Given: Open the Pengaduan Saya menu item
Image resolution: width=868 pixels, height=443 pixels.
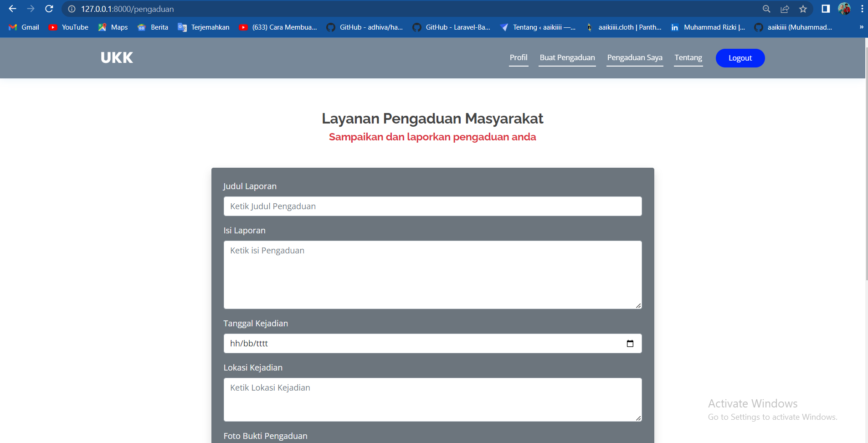Looking at the screenshot, I should [635, 58].
